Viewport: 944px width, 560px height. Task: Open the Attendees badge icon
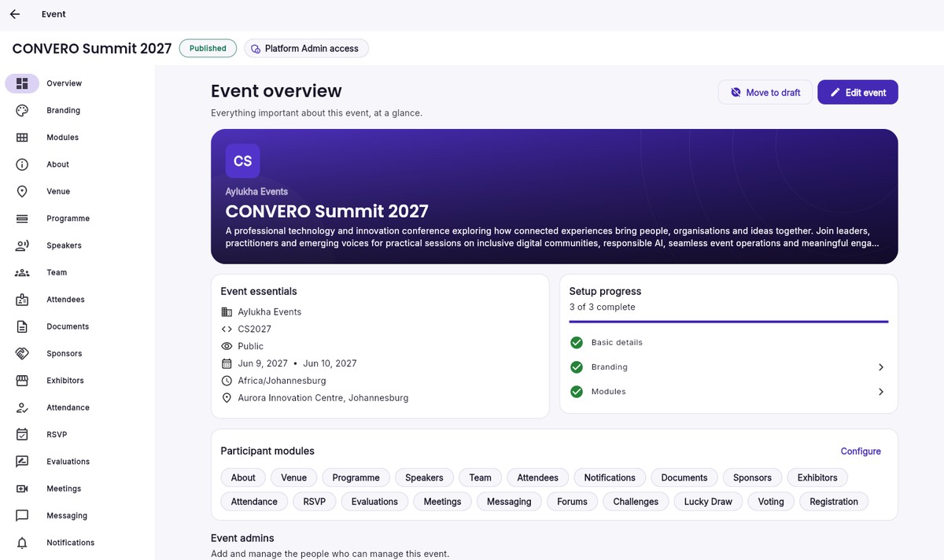(x=22, y=300)
